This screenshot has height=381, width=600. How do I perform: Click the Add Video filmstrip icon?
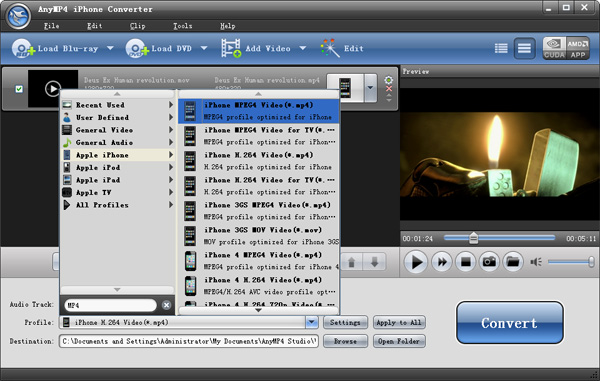pos(231,48)
